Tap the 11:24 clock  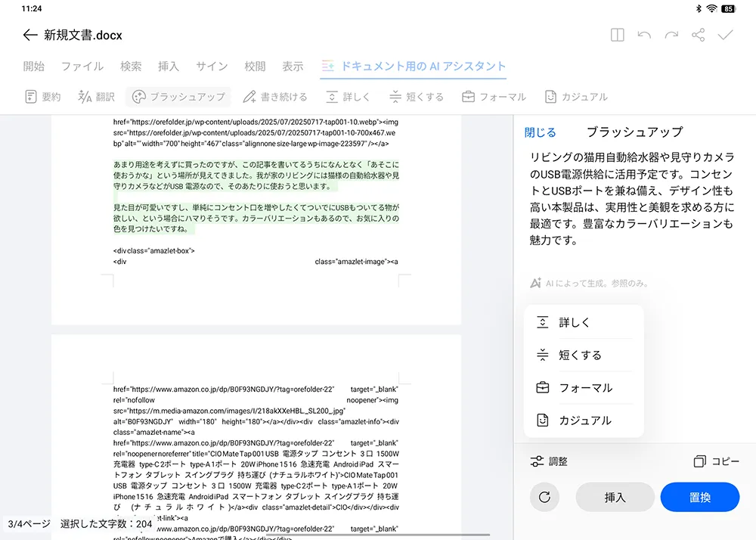[32, 8]
